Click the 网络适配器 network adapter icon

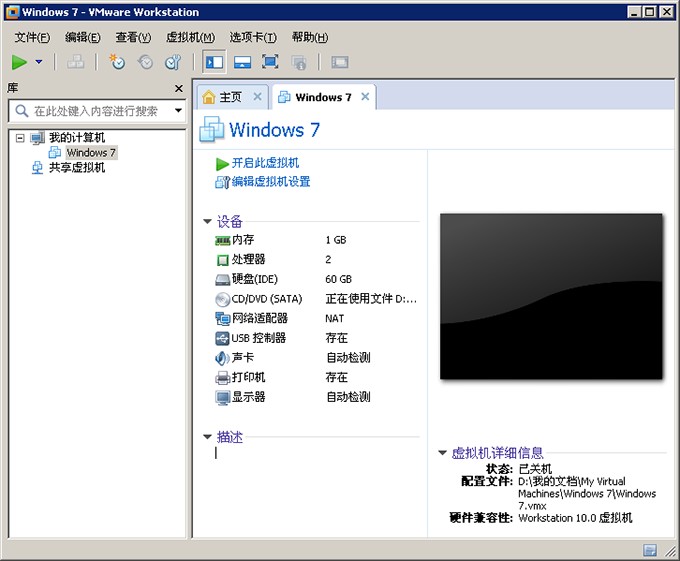(x=222, y=319)
